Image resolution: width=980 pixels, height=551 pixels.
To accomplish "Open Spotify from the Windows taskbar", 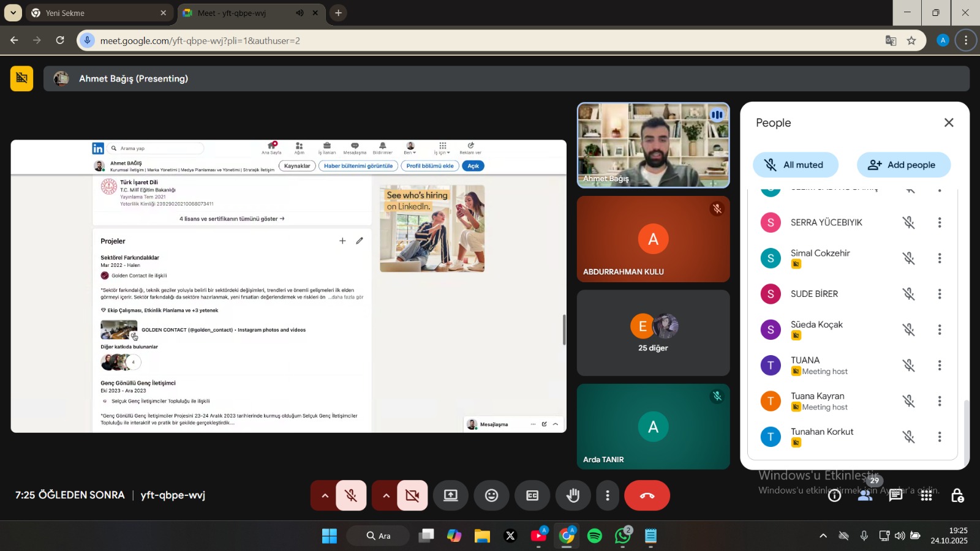I will [595, 536].
